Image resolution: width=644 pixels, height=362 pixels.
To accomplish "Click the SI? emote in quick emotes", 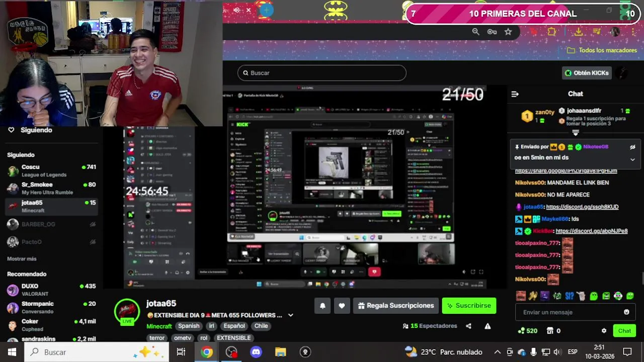I will (x=569, y=296).
